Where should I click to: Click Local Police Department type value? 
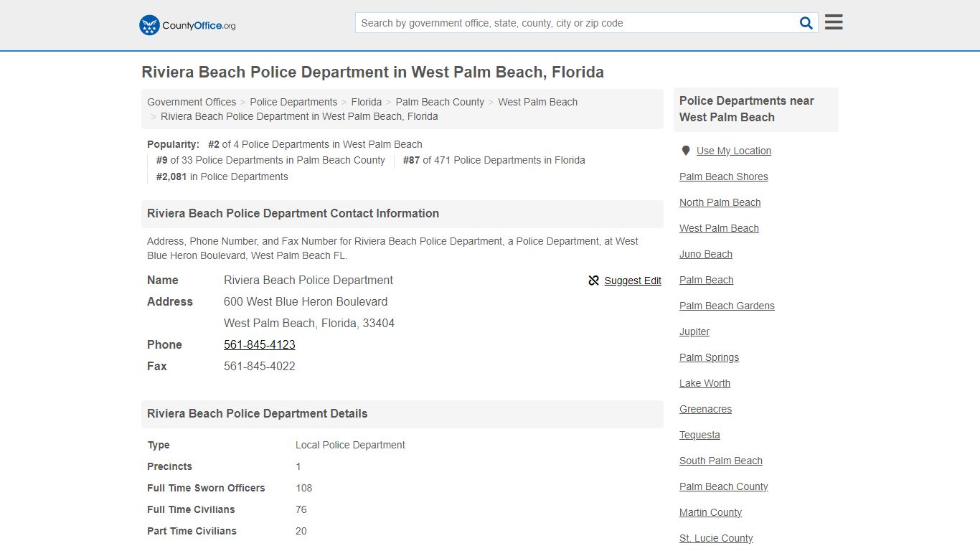(x=350, y=445)
